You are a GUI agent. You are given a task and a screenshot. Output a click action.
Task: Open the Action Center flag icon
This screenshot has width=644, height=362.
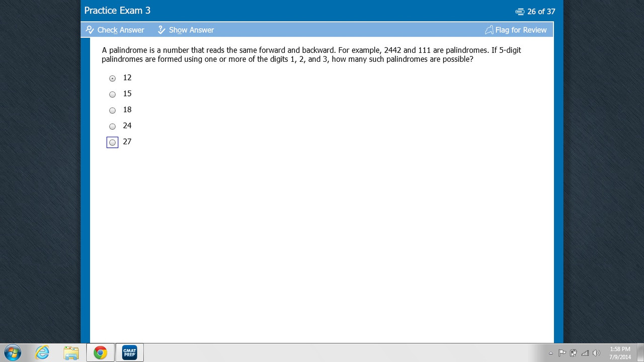562,353
